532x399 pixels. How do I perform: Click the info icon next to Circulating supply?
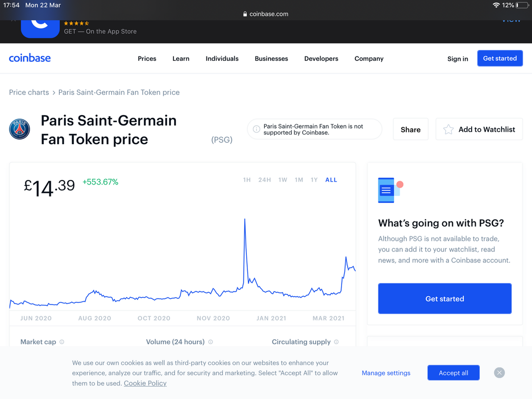336,342
